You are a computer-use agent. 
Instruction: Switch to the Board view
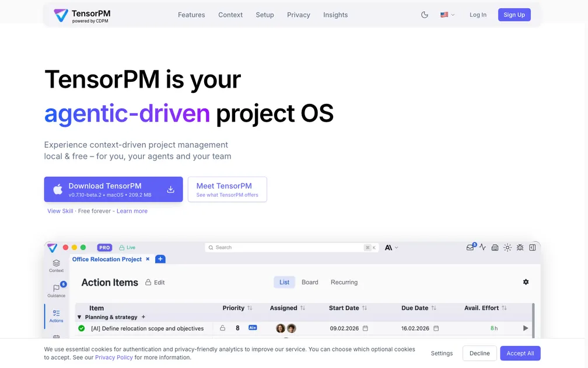(310, 282)
